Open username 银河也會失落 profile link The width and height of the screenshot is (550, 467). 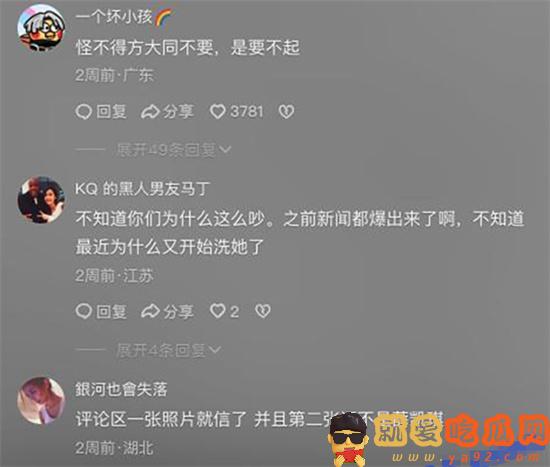(x=121, y=389)
